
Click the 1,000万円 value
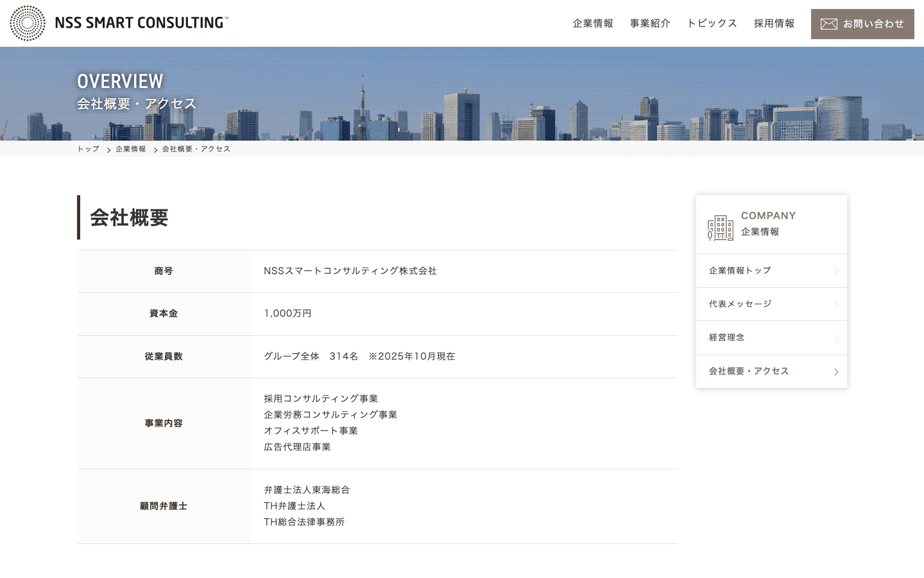tap(287, 313)
